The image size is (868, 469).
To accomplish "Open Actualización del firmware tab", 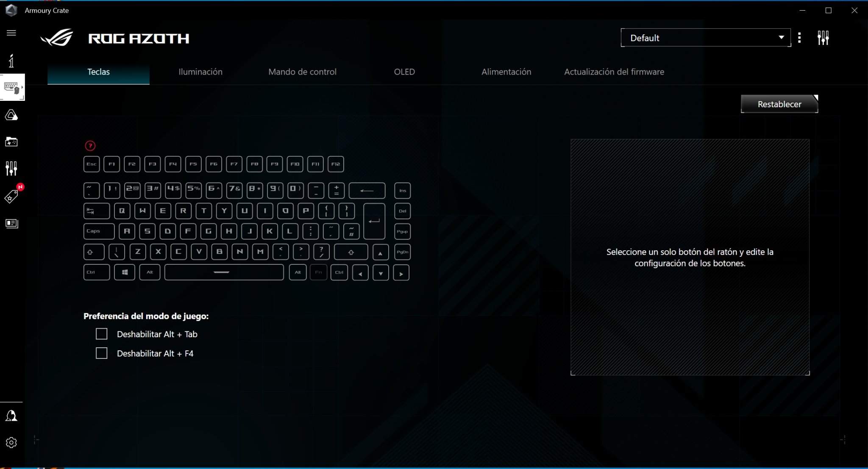I will (614, 72).
